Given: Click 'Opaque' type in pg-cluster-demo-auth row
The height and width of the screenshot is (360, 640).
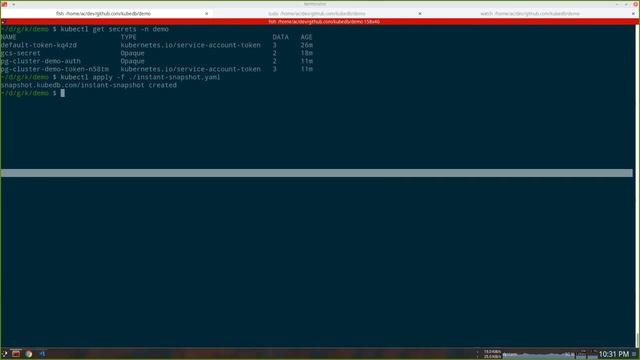Looking at the screenshot, I should point(132,61).
